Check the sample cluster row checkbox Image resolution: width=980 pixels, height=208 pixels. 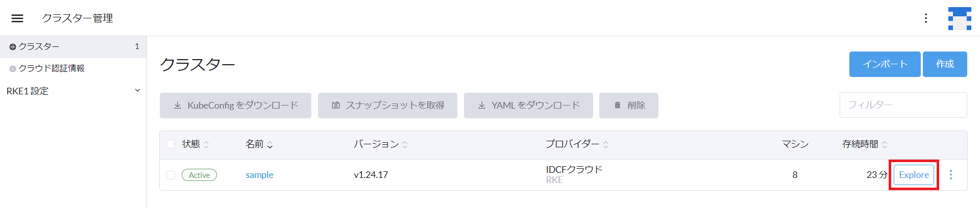pos(171,175)
